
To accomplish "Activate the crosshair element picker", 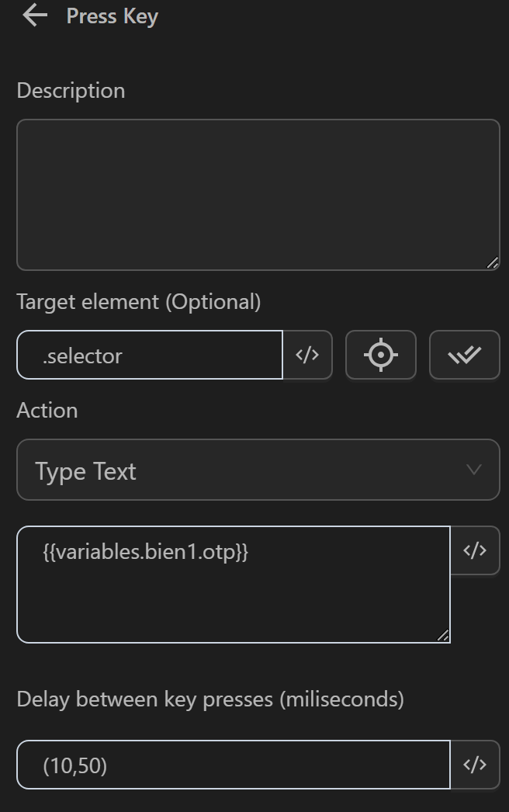I will pyautogui.click(x=380, y=355).
